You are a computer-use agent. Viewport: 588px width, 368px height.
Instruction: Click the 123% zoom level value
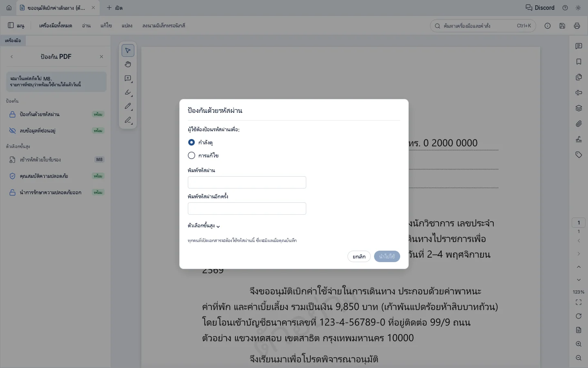[579, 292]
